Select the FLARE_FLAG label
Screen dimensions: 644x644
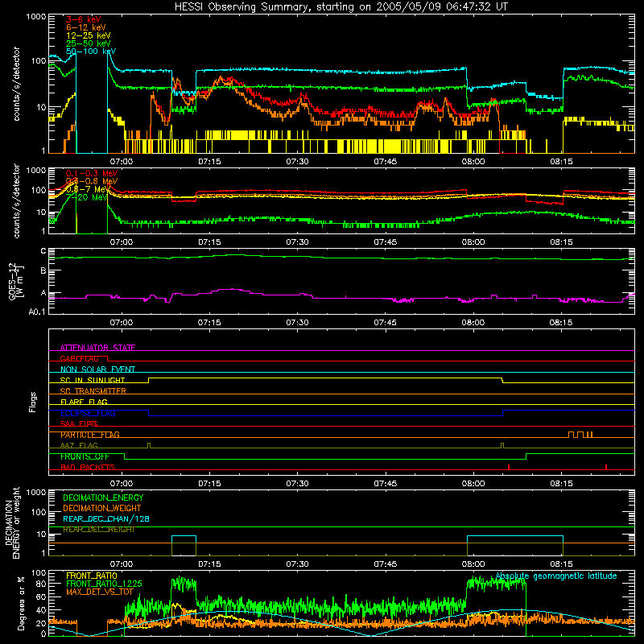tap(84, 402)
